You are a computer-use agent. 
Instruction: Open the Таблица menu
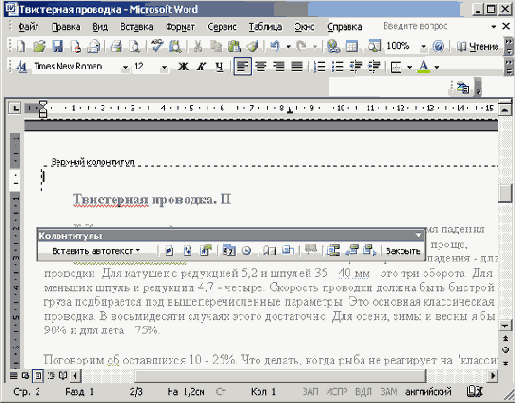tap(265, 27)
